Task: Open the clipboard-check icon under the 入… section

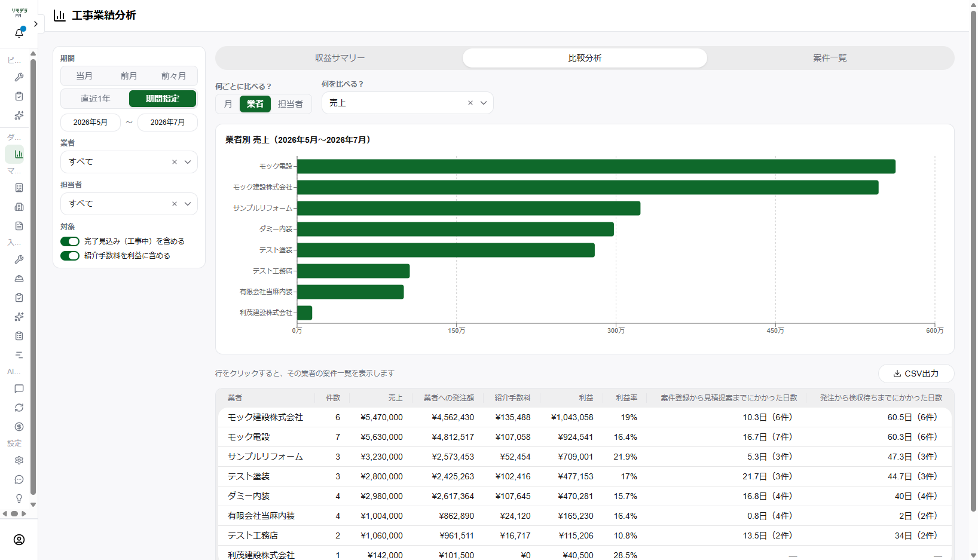Action: tap(19, 298)
